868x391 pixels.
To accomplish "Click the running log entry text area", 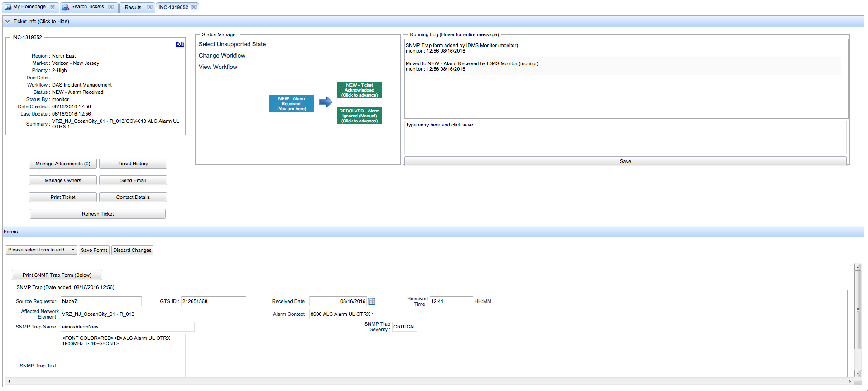I will 625,137.
